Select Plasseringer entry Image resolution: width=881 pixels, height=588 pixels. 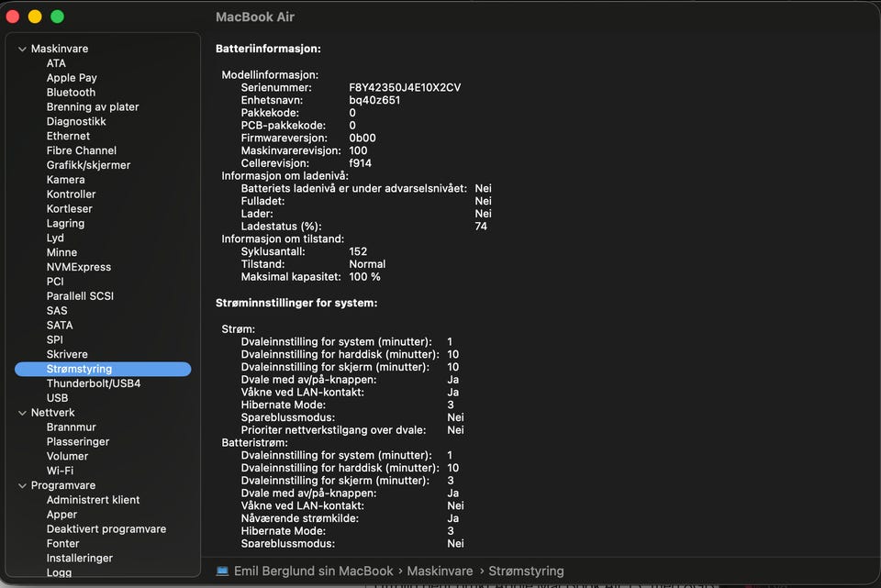pyautogui.click(x=77, y=442)
